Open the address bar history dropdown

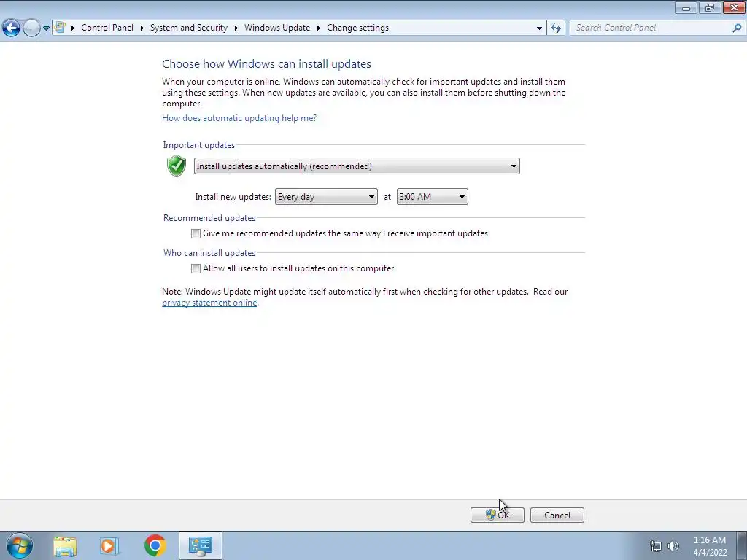(x=539, y=28)
